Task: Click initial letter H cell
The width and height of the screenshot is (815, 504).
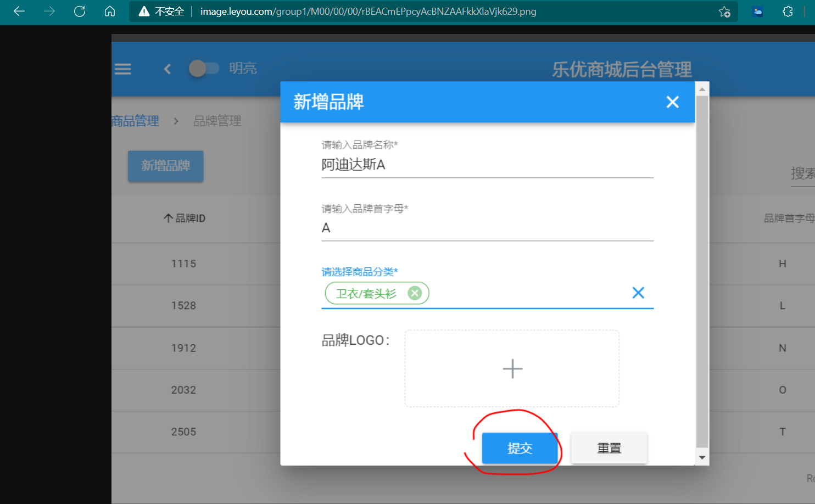Action: coord(783,264)
